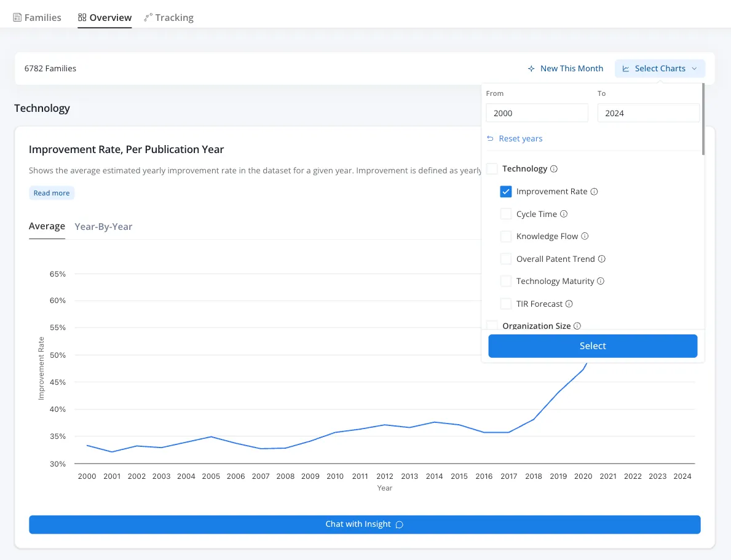Open the Tracking tab

tap(169, 18)
